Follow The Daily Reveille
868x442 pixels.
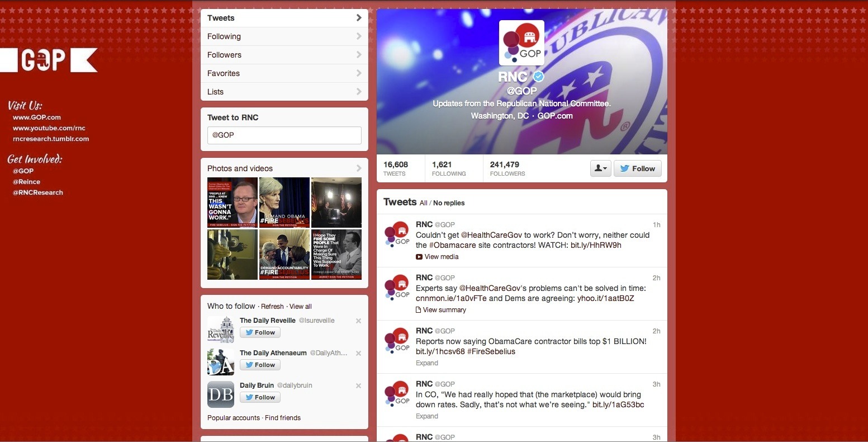(x=260, y=332)
